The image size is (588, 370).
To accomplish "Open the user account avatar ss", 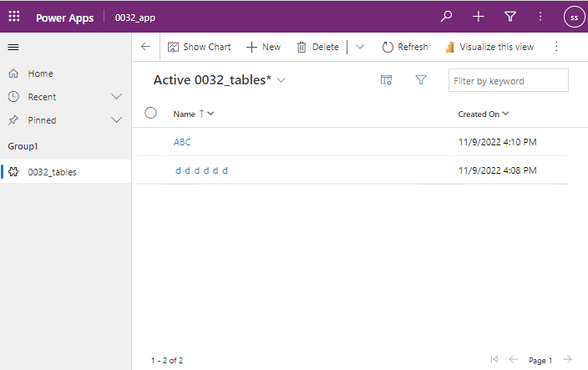I will tap(574, 17).
